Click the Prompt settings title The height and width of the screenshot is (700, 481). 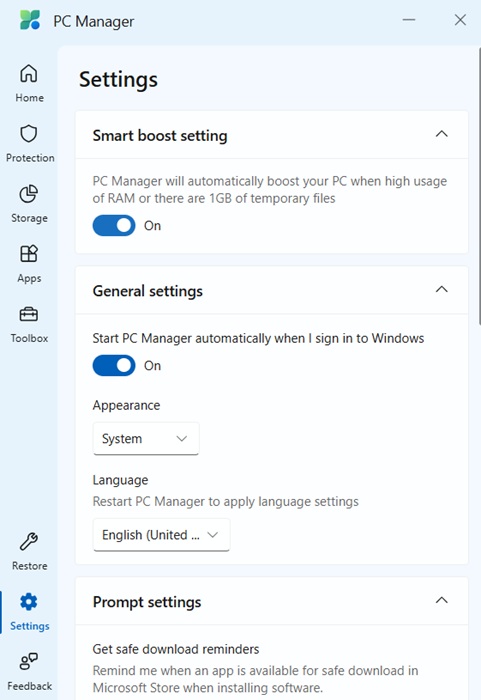(x=147, y=602)
